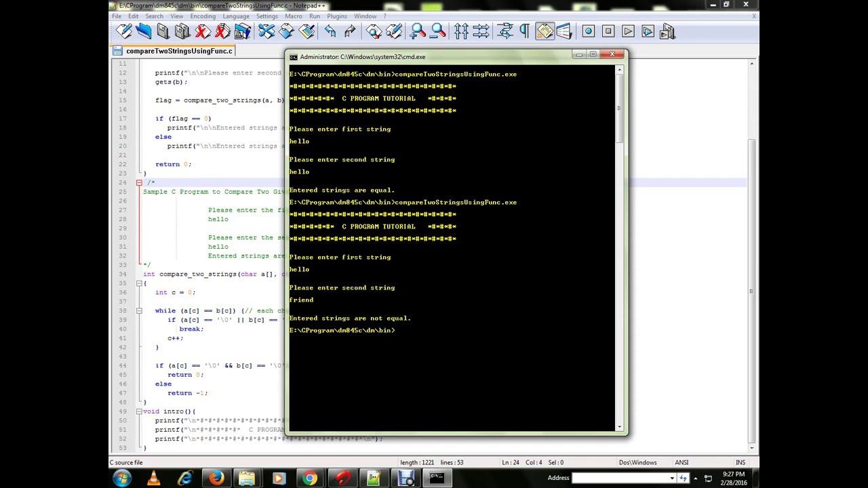Switch to the cmd window taskbar button

coord(437,479)
